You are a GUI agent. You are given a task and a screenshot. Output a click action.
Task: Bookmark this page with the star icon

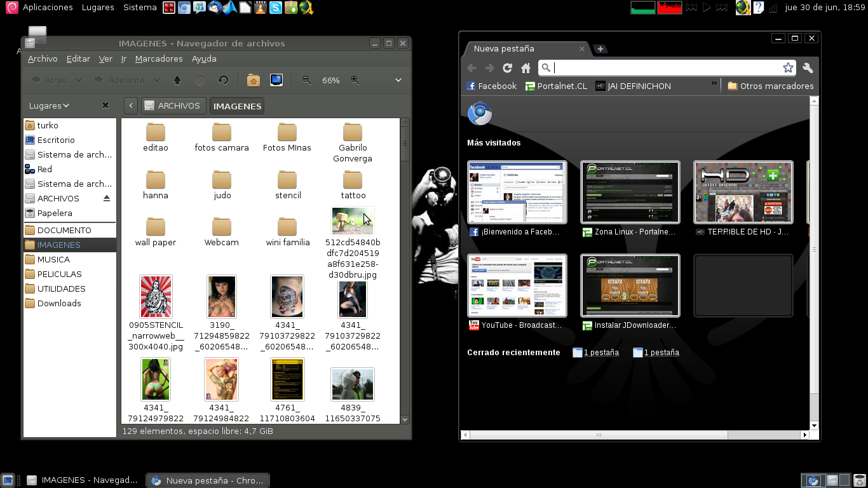(788, 68)
